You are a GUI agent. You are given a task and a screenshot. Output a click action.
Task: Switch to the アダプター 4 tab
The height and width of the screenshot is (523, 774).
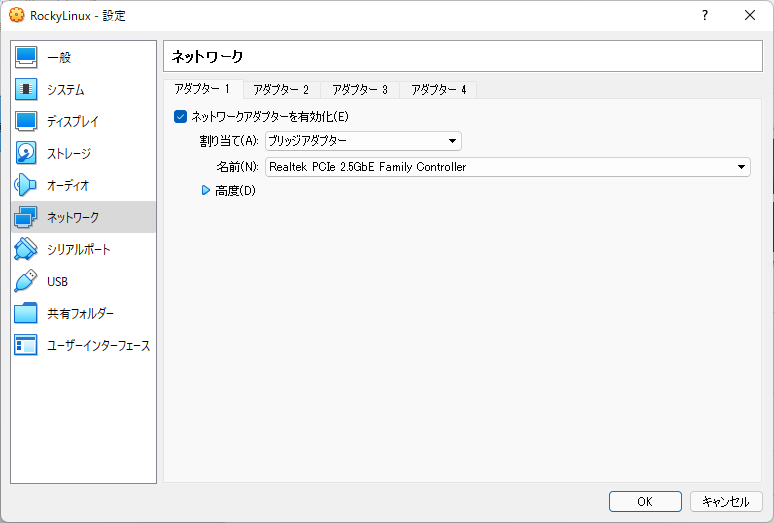[x=438, y=90]
